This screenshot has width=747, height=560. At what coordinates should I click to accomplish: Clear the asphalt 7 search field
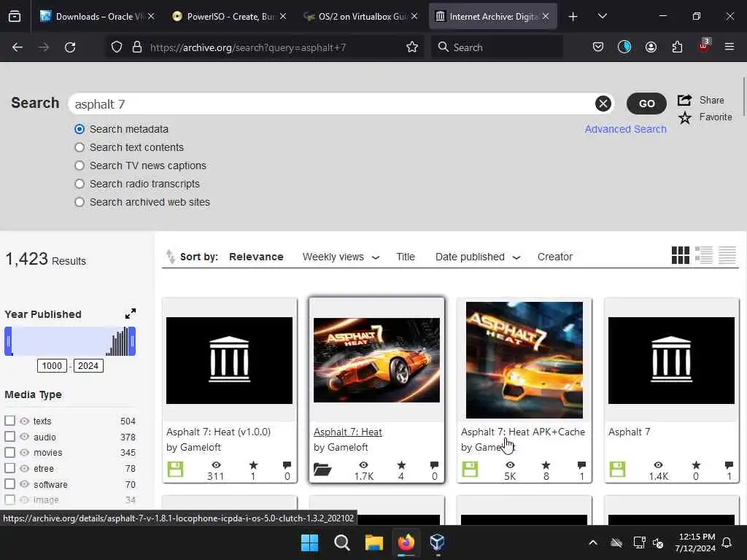tap(603, 104)
